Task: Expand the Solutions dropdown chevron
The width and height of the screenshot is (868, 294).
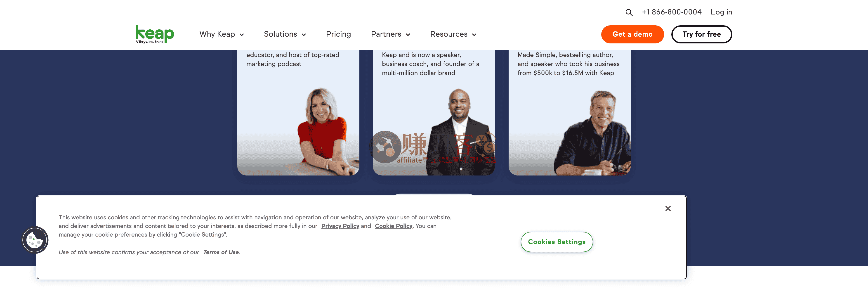Action: [304, 35]
